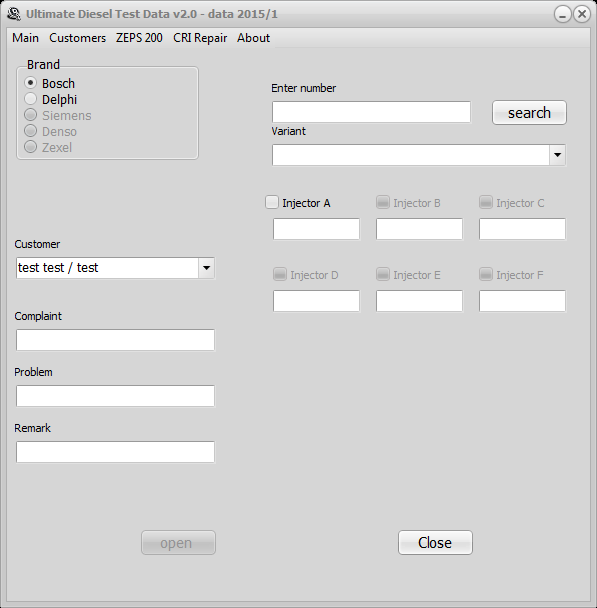Expand the Customer dropdown arrow
Screen dimensions: 597x608
(206, 268)
